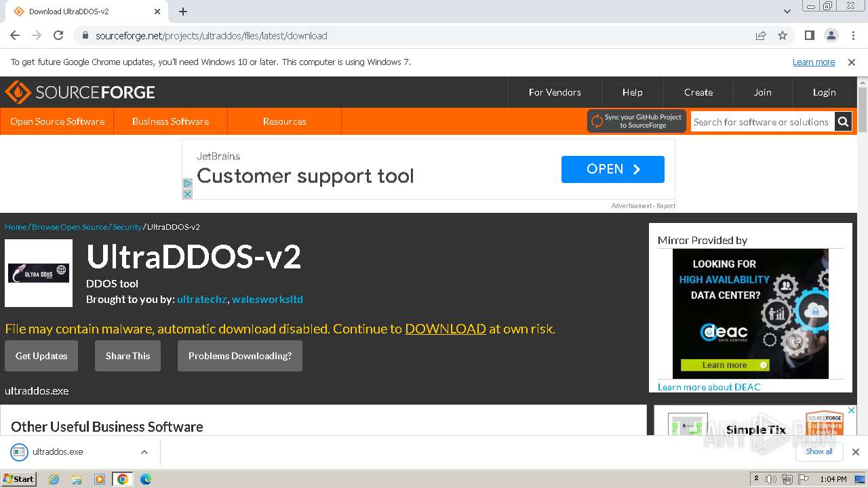
Task: Click the network tray icon
Action: pos(787,479)
